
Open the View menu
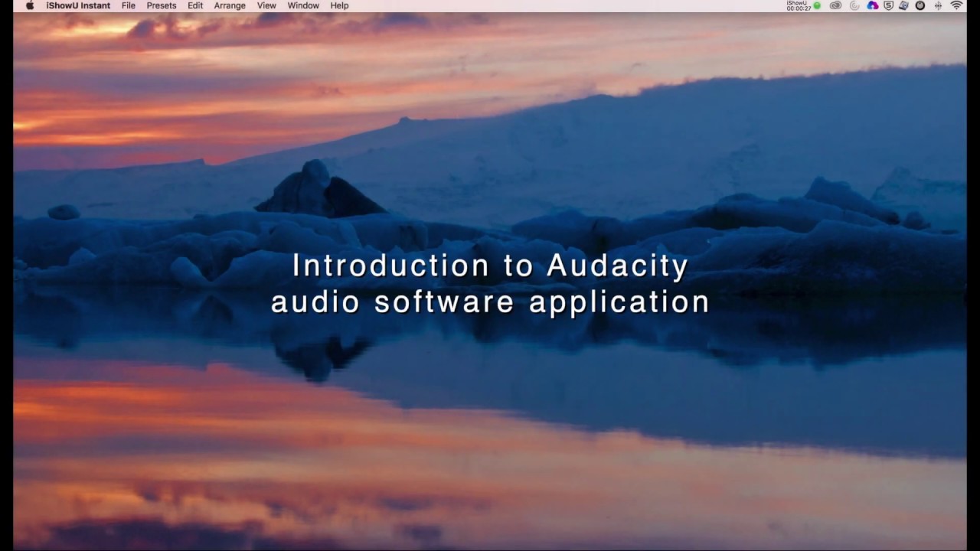[266, 5]
